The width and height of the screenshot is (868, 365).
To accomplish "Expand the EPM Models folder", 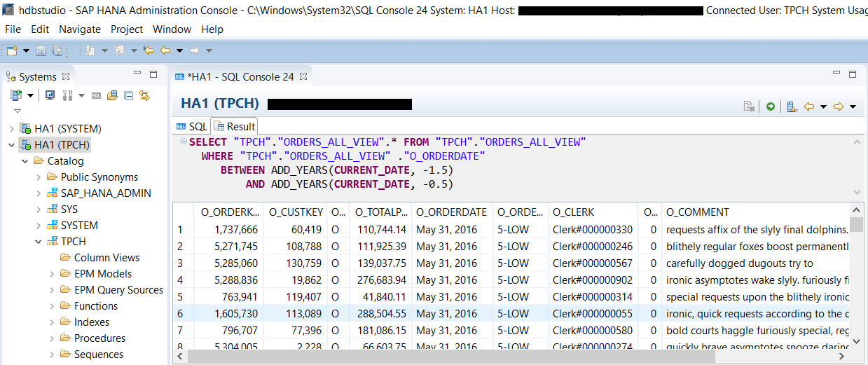I will pyautogui.click(x=52, y=274).
